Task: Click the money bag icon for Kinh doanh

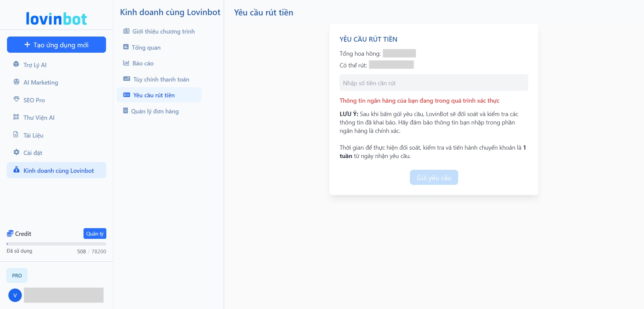Action: pyautogui.click(x=16, y=170)
